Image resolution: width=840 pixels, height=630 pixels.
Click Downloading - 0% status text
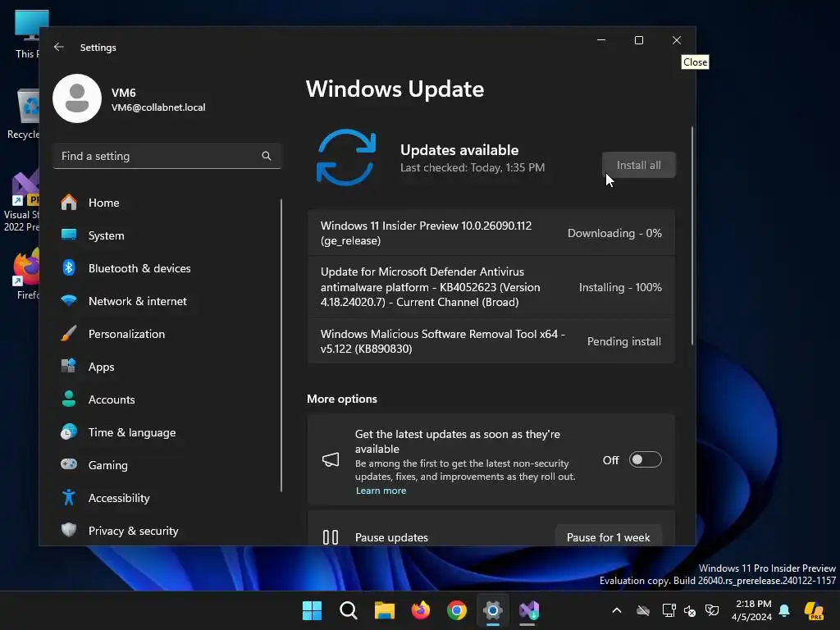(x=614, y=233)
